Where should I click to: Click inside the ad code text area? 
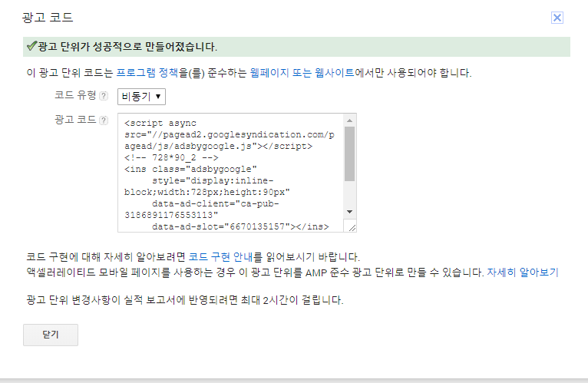[x=230, y=173]
